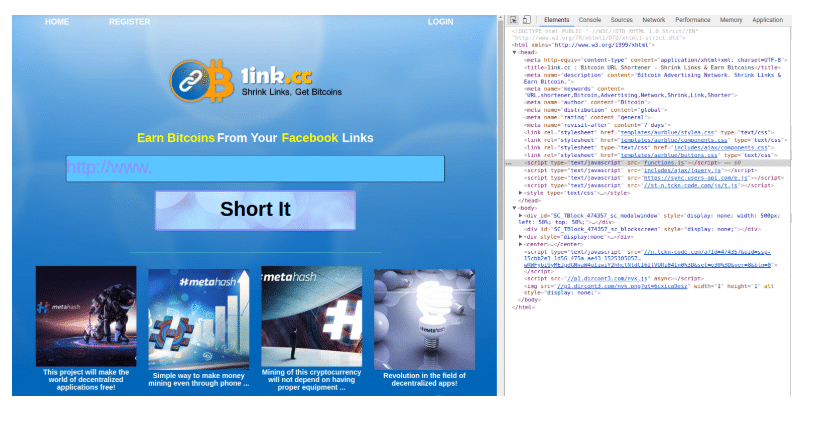
Task: Click the 'Earn Bitcoins From Your Facebook Links' heading
Action: [x=255, y=138]
